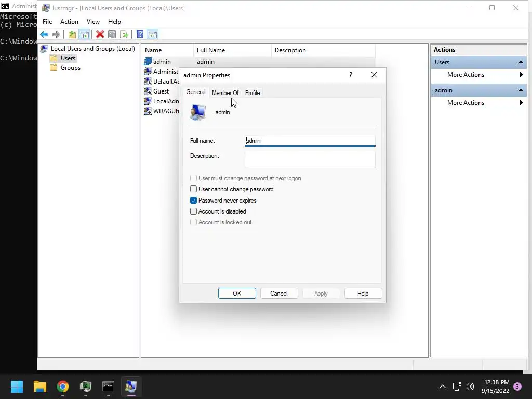This screenshot has height=399, width=532.
Task: Toggle the Show/Hide Console Tree toolbar icon
Action: (85, 34)
